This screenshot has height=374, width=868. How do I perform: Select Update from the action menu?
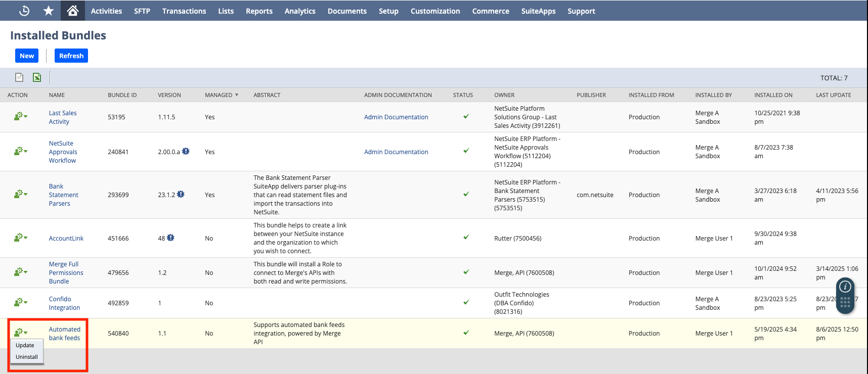pyautogui.click(x=25, y=345)
